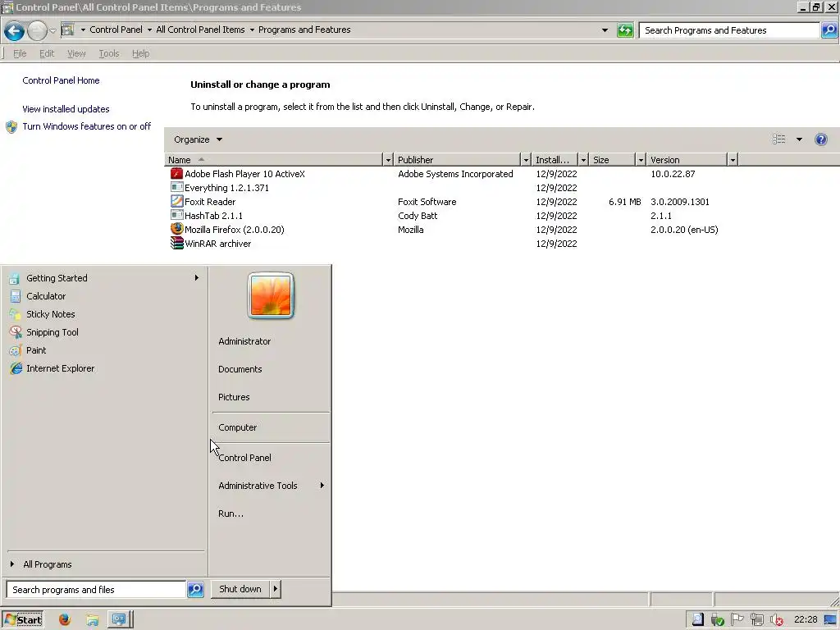Launch Calculator from the Start menu

point(104,296)
